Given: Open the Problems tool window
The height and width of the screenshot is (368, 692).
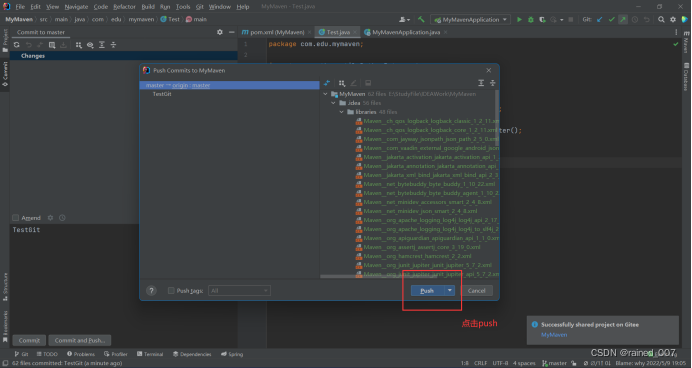Looking at the screenshot, I should [x=81, y=354].
